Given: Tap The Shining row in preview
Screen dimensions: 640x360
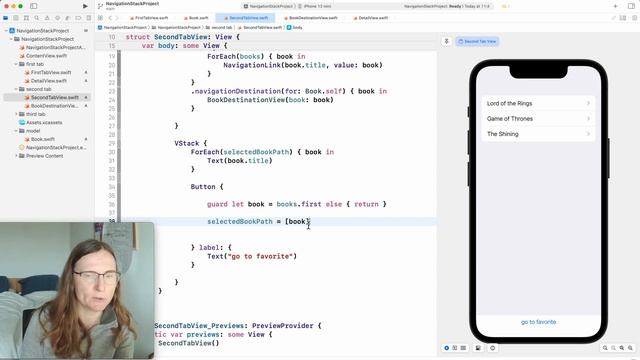Looking at the screenshot, I should tap(538, 134).
